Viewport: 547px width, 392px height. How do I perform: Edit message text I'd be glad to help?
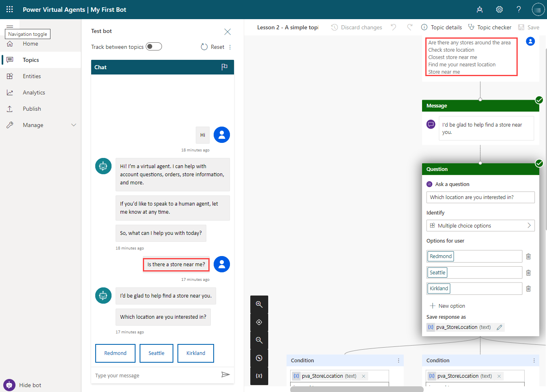pyautogui.click(x=486, y=128)
